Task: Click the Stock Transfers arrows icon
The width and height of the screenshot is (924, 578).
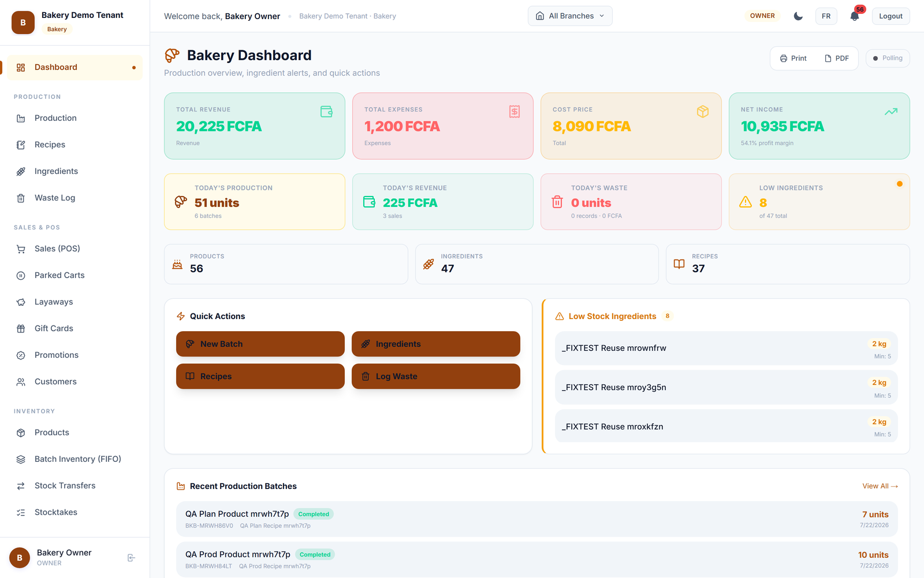Action: 21,486
